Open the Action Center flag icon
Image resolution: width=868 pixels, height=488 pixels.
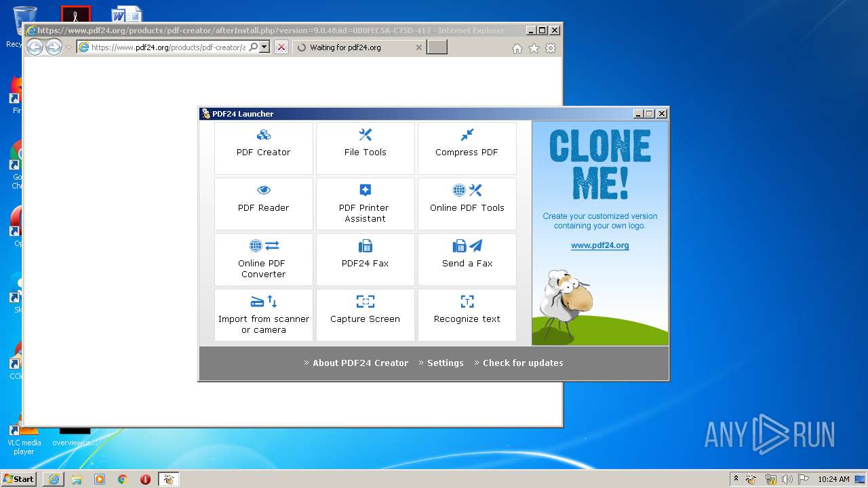point(804,479)
